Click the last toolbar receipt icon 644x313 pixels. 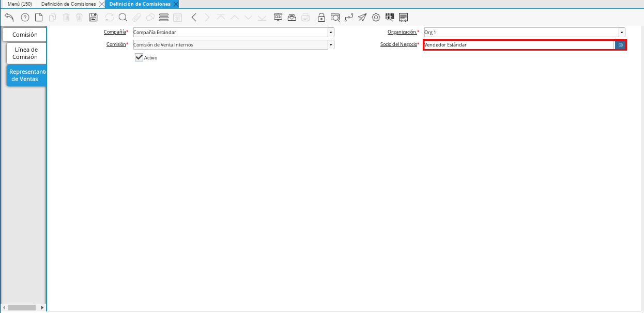(404, 17)
